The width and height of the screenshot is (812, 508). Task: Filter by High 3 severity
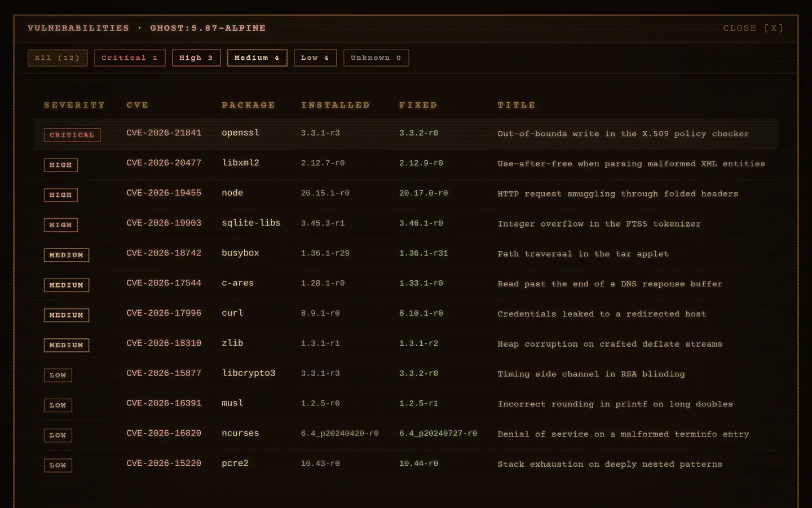pos(196,58)
